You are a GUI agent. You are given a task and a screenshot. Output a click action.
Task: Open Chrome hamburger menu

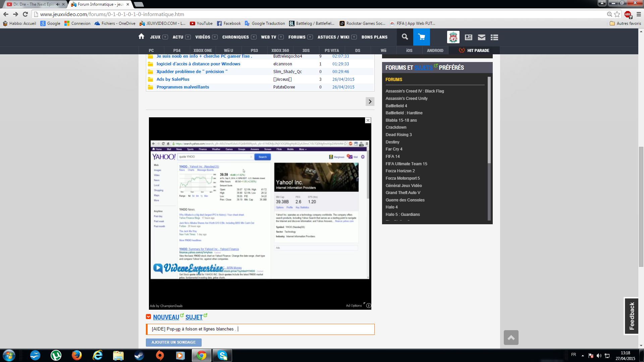click(x=639, y=14)
